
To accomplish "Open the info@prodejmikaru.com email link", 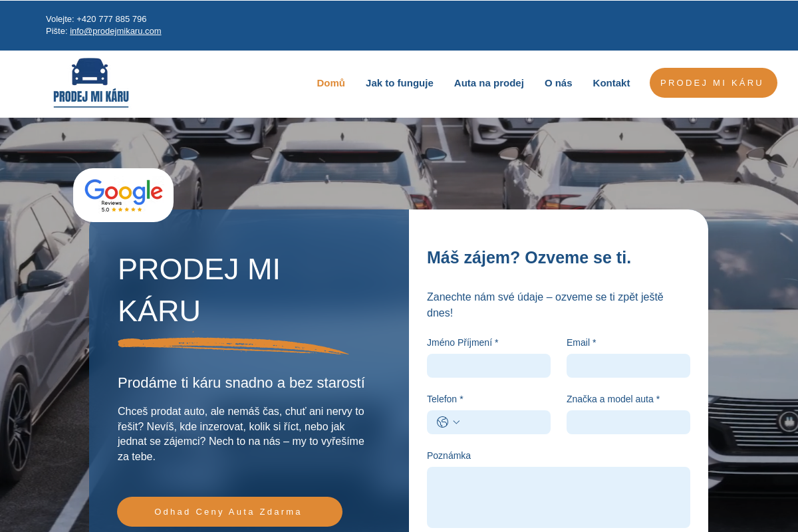I will [116, 31].
